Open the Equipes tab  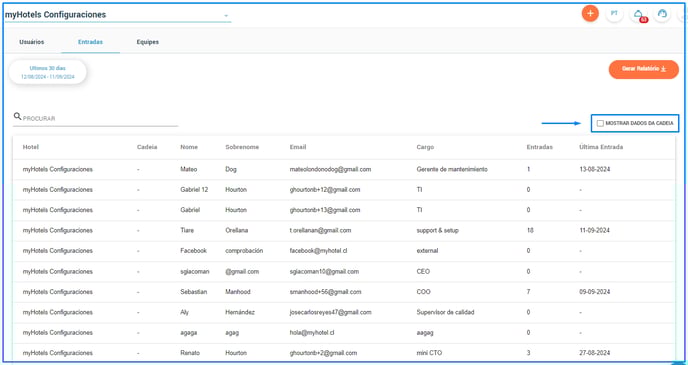click(x=147, y=42)
